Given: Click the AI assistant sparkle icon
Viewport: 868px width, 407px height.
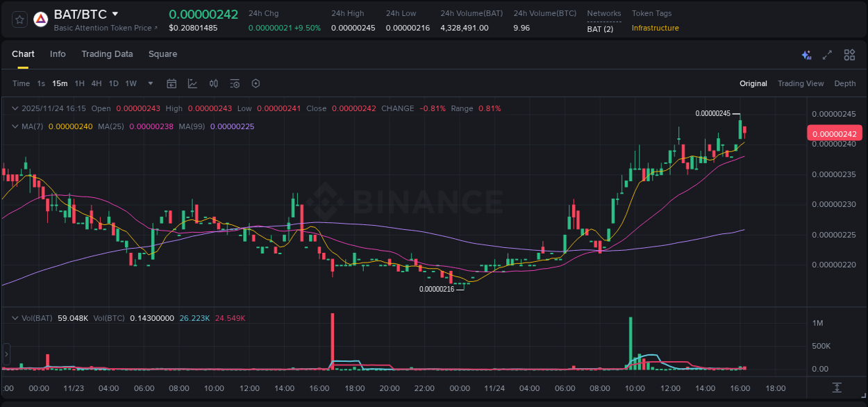Looking at the screenshot, I should tap(806, 54).
